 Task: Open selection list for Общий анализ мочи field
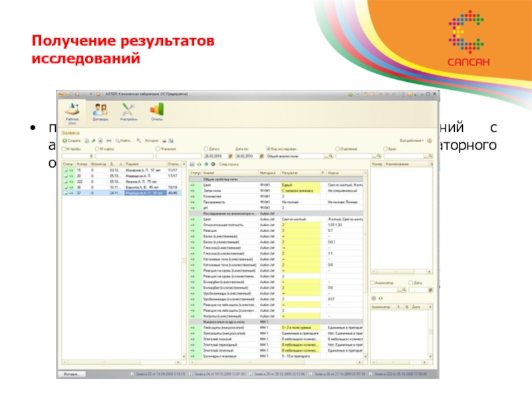327,156
